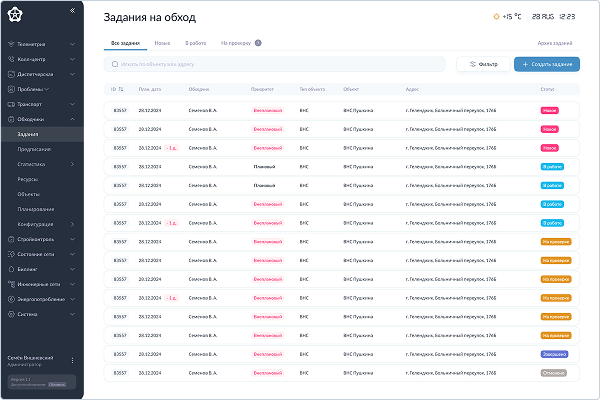Click the star logo in the sidebar
This screenshot has width=600, height=400.
(15, 15)
